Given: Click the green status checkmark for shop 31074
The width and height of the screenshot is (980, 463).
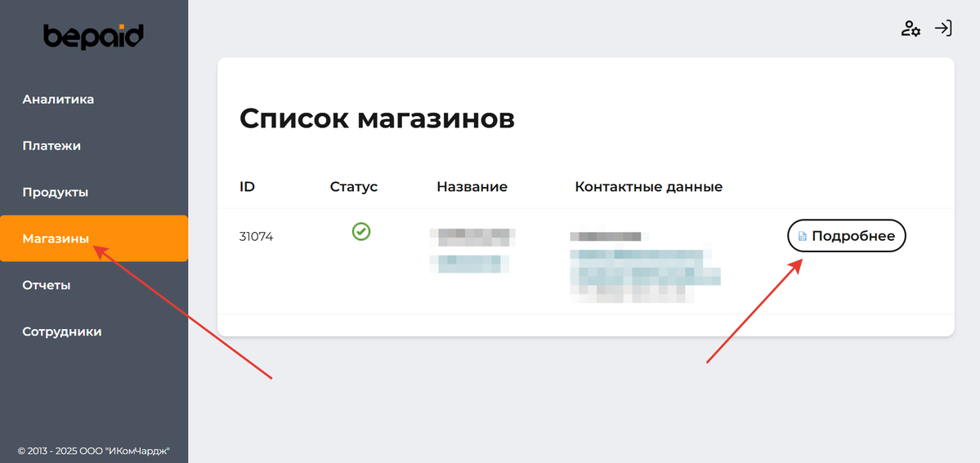Looking at the screenshot, I should [x=361, y=232].
